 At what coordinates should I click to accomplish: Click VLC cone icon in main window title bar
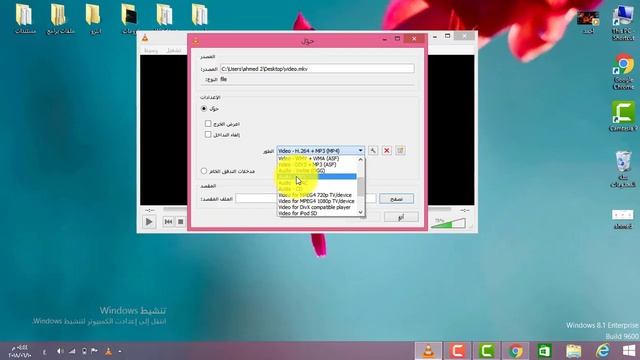[x=145, y=38]
